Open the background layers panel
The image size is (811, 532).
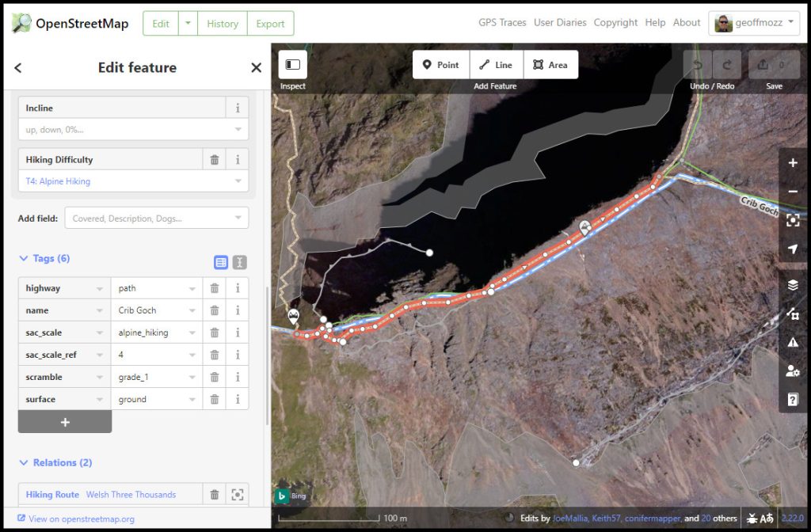pyautogui.click(x=793, y=285)
